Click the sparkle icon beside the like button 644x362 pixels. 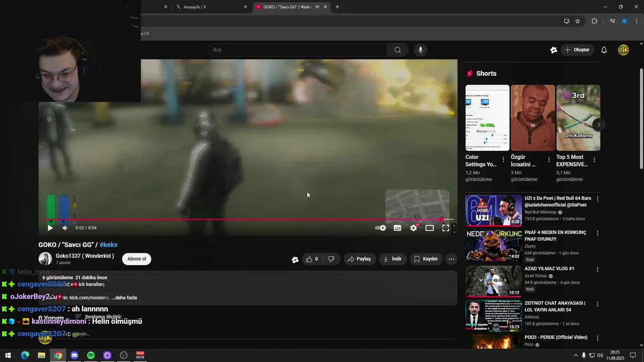pos(295,259)
